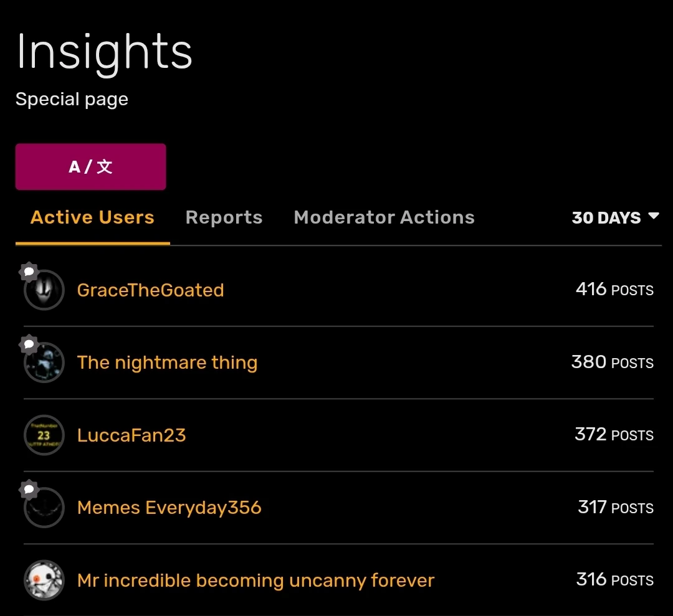Click the badge icon on Memes Everyday356's avatar

click(x=29, y=490)
